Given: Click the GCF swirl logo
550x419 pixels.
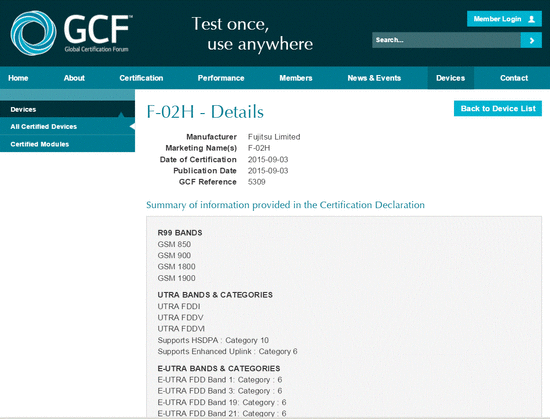Looking at the screenshot, I should (x=33, y=33).
